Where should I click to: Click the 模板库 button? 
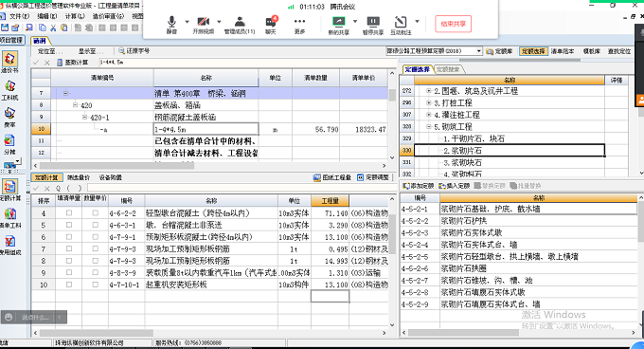tap(591, 51)
